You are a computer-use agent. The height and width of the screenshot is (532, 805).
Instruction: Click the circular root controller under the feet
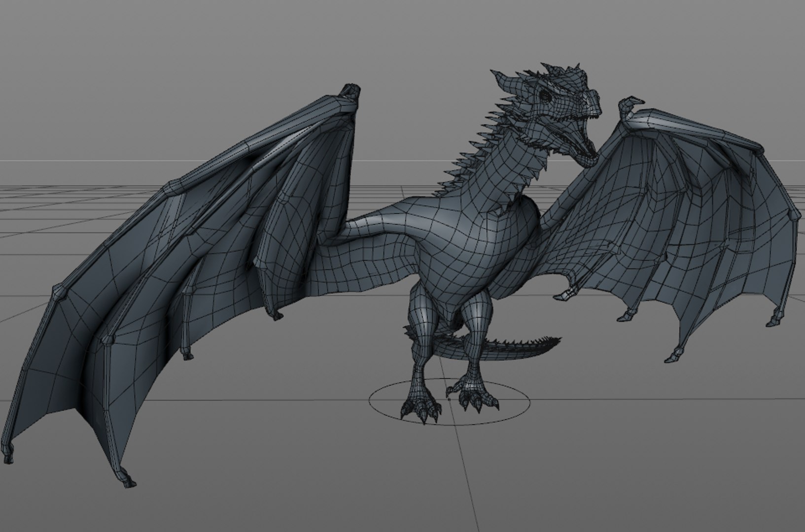(450, 401)
